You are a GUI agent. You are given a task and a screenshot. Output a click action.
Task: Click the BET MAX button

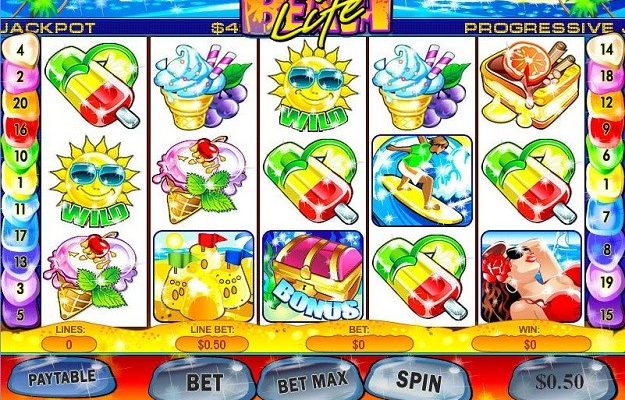coord(312,380)
